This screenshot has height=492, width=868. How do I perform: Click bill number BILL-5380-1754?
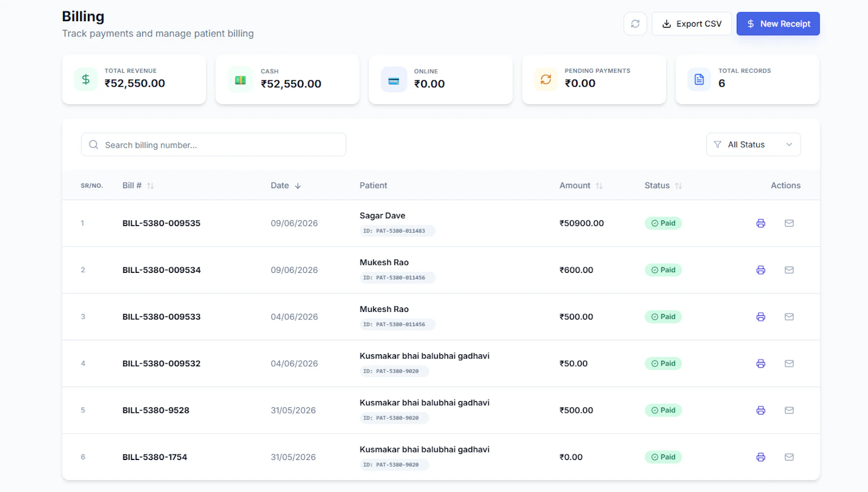pyautogui.click(x=155, y=457)
